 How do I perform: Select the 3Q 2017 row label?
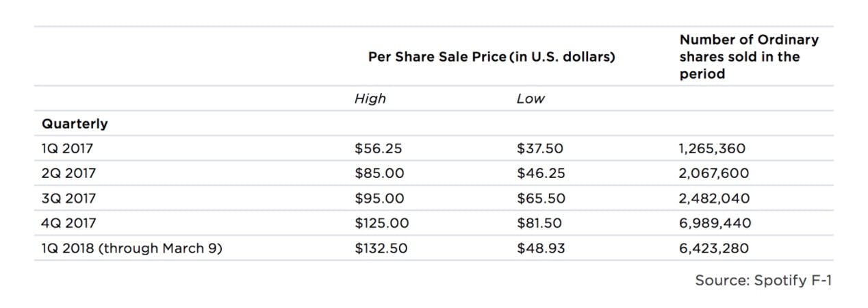tap(68, 198)
